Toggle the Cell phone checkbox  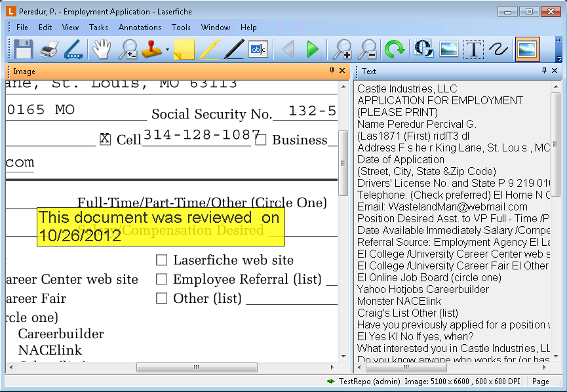(106, 139)
